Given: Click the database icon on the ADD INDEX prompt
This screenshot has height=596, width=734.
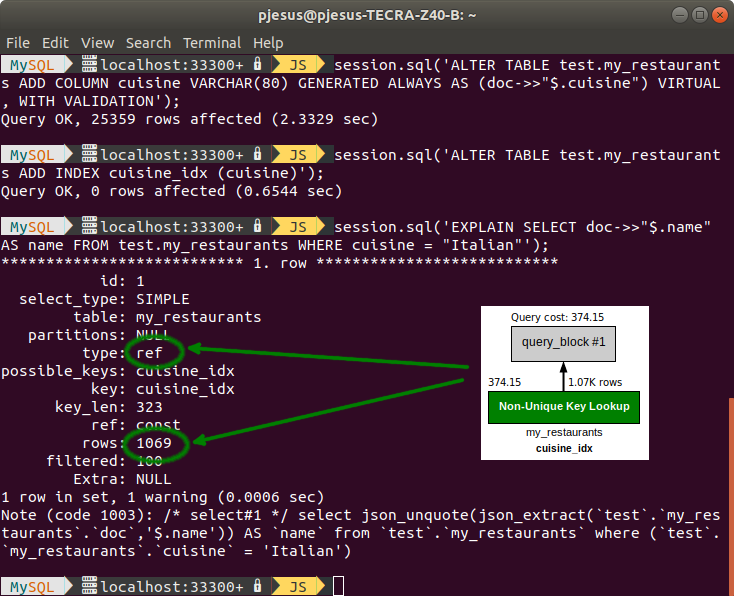Looking at the screenshot, I should click(89, 154).
